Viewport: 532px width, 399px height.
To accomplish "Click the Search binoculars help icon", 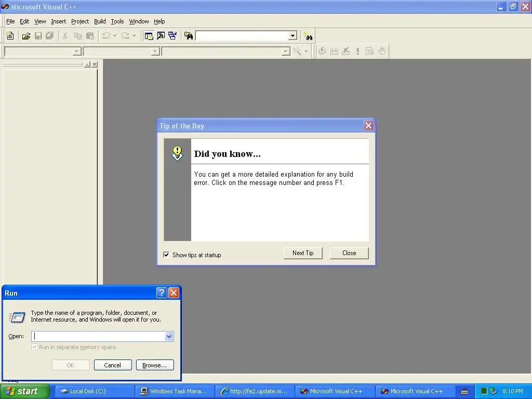I will click(x=309, y=36).
